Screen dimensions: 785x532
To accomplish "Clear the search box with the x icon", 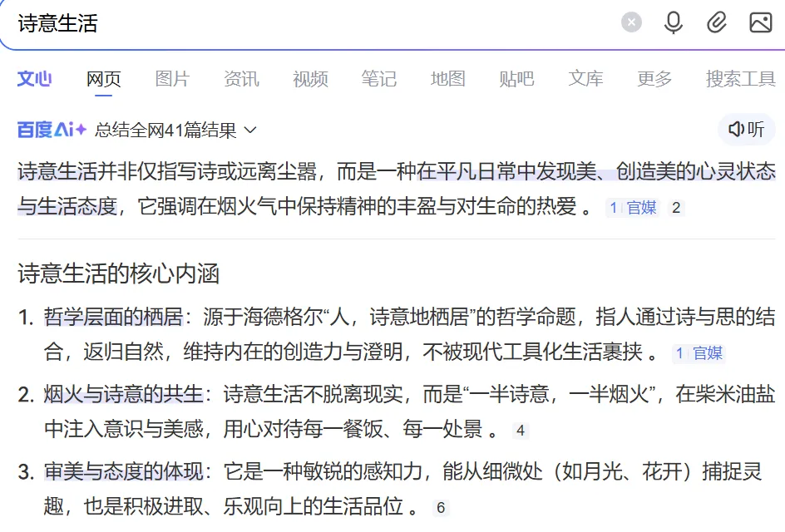I will (x=631, y=22).
